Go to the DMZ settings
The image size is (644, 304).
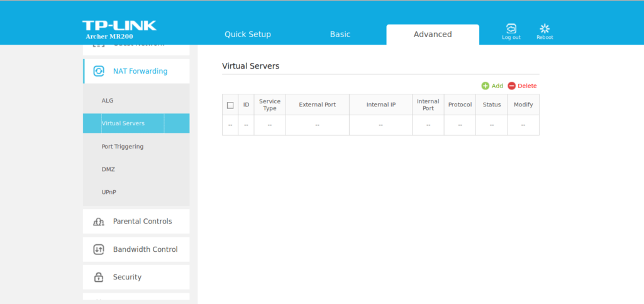coord(108,169)
